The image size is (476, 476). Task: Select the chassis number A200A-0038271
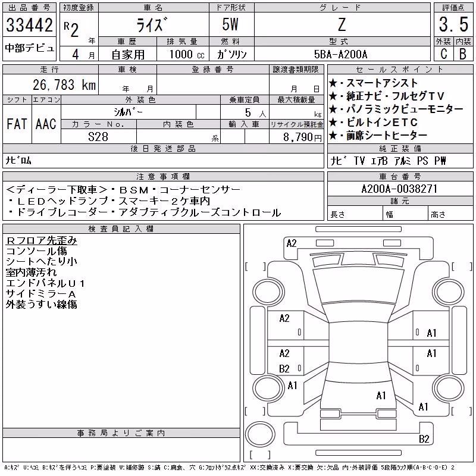pyautogui.click(x=399, y=189)
